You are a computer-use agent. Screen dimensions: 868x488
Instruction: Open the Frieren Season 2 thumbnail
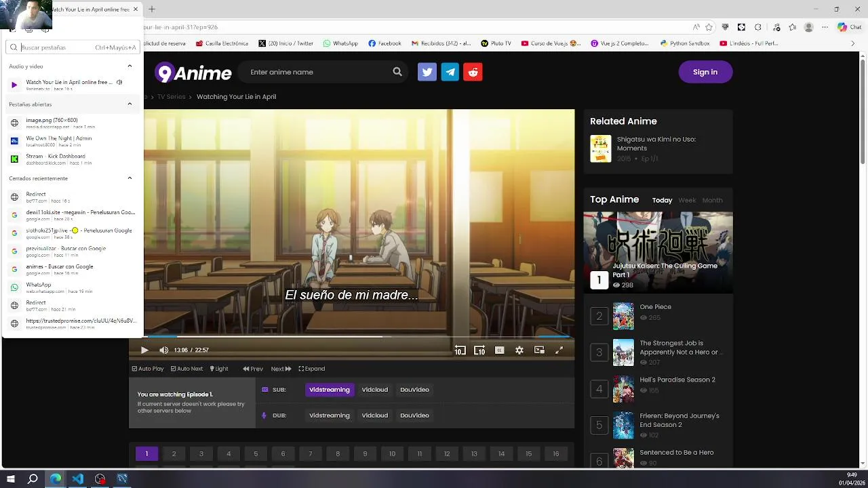623,426
